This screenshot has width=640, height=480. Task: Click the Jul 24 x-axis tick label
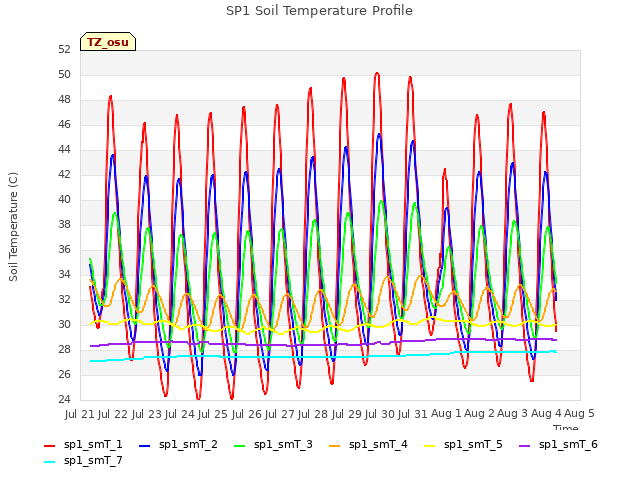click(180, 414)
